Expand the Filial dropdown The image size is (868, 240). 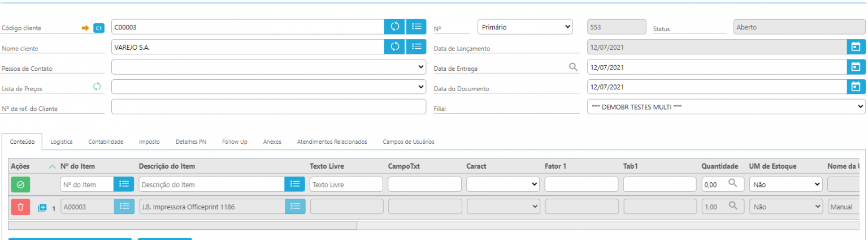tap(726, 106)
